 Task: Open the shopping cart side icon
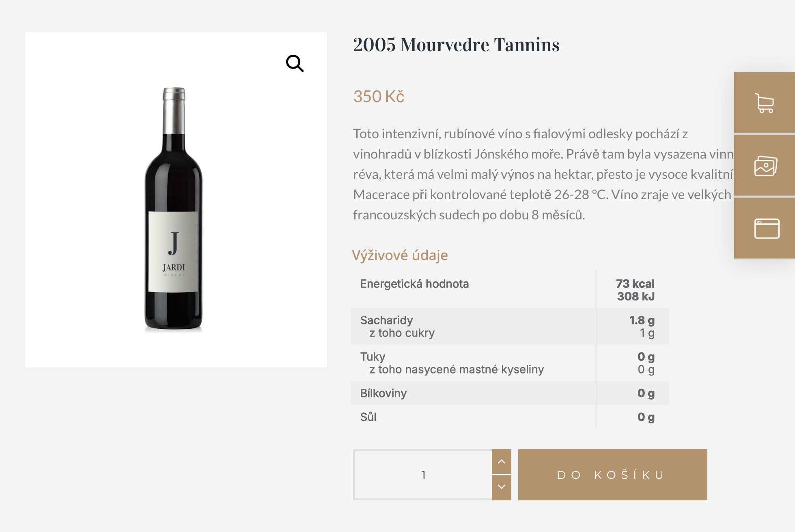pyautogui.click(x=765, y=103)
